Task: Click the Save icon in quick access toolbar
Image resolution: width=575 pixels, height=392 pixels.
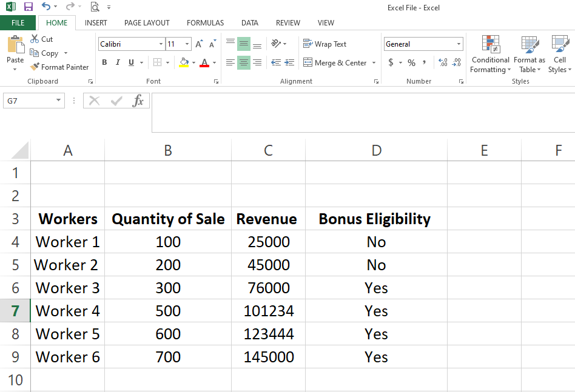Action: click(x=29, y=7)
